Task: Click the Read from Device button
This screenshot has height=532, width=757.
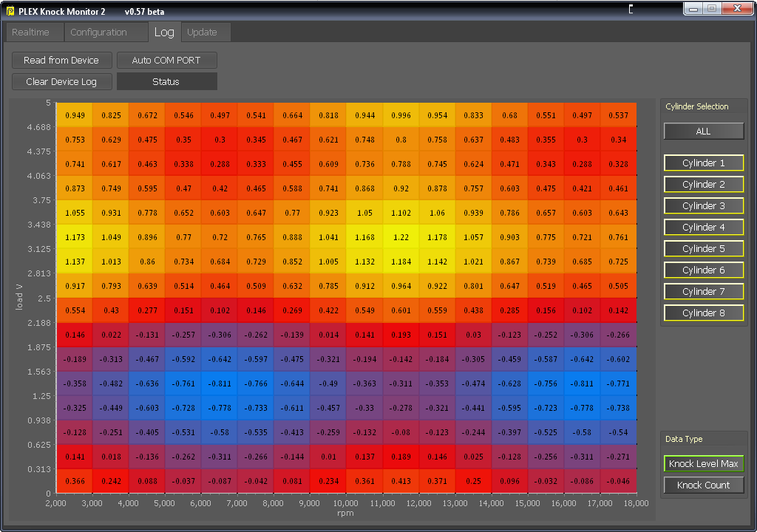Action: (x=61, y=60)
